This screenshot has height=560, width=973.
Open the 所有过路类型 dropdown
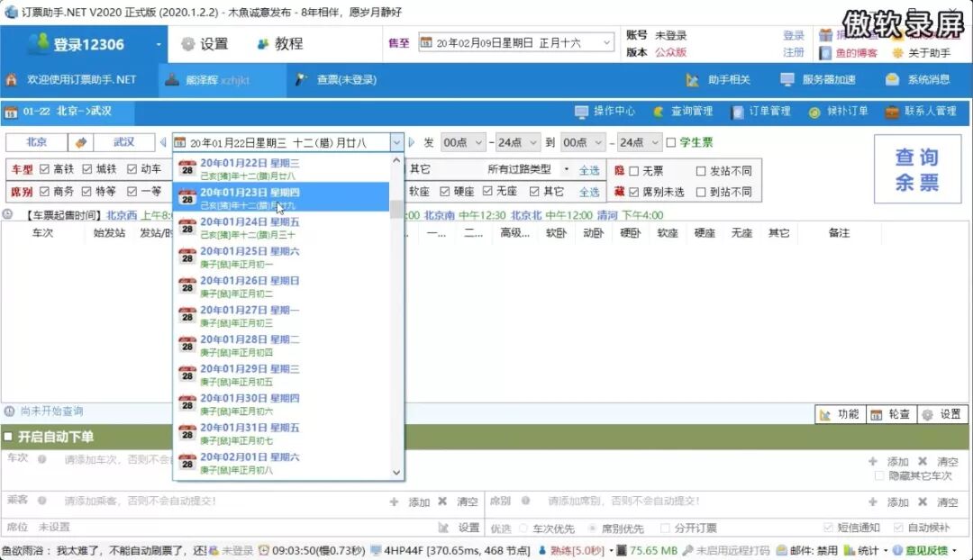click(528, 168)
